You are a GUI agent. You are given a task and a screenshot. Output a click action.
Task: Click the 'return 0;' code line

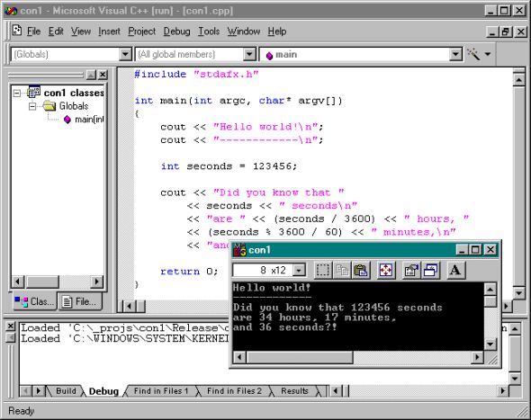click(189, 272)
